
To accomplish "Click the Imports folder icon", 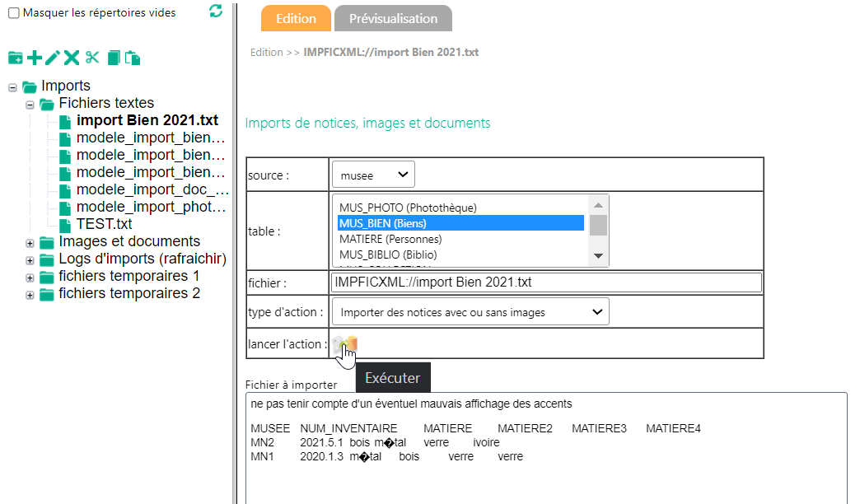I will 30,86.
